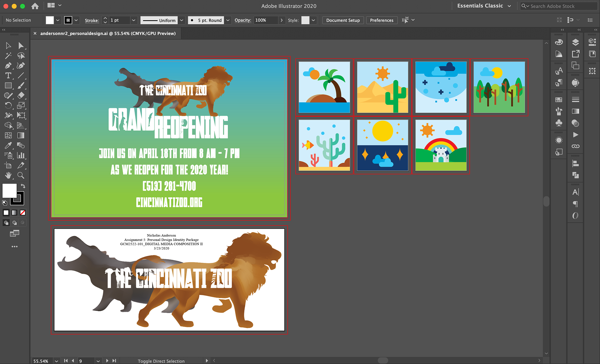Open the 5 pt. Round brush dropdown
Viewport: 600px width, 364px height.
pyautogui.click(x=228, y=20)
